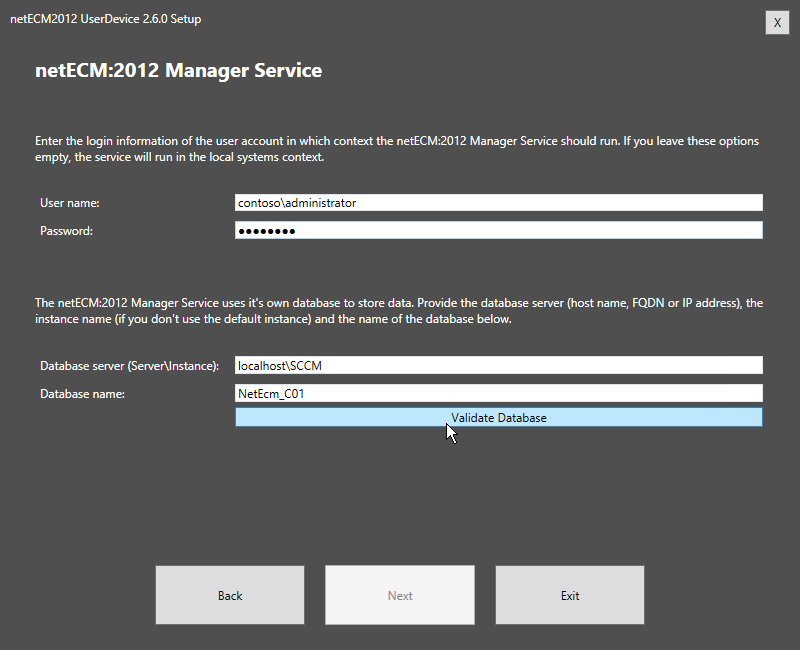Click the 'Password:' label

pyautogui.click(x=66, y=231)
